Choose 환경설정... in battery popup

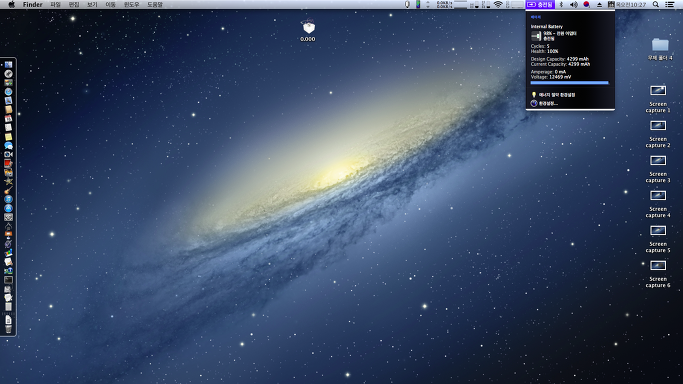[x=544, y=103]
